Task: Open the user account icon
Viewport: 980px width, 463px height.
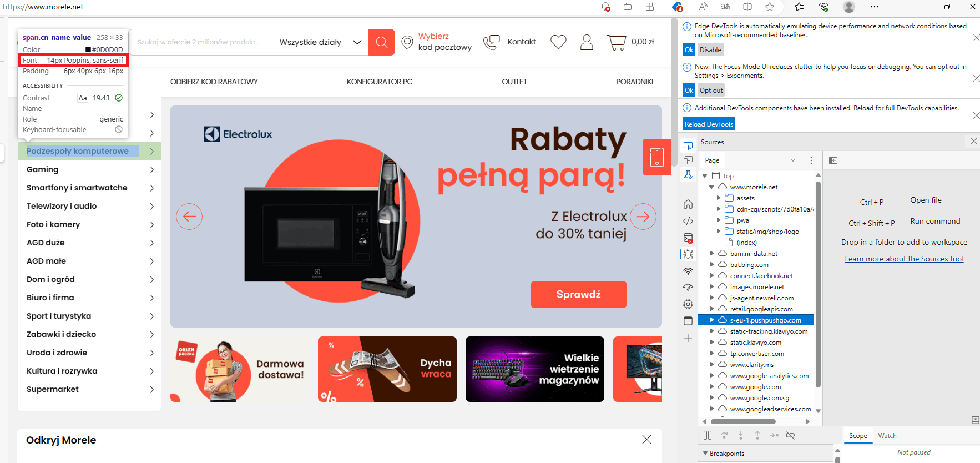Action: click(x=587, y=42)
